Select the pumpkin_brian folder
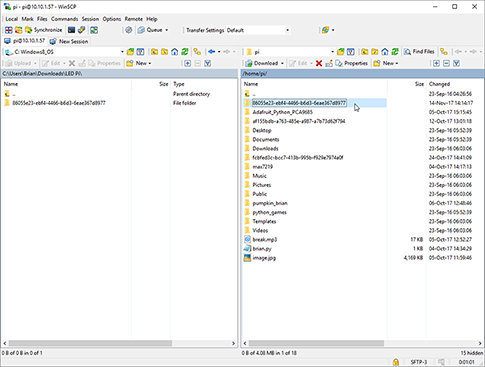Image resolution: width=485 pixels, height=367 pixels. (x=270, y=203)
